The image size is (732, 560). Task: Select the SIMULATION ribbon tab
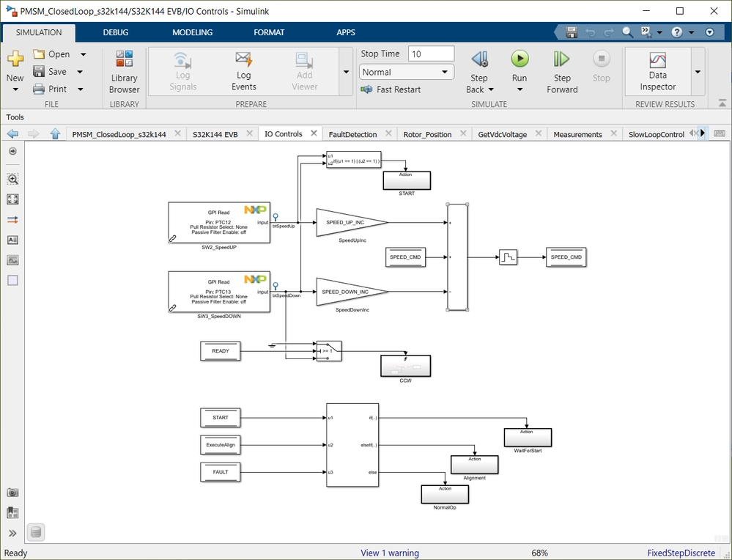(39, 32)
